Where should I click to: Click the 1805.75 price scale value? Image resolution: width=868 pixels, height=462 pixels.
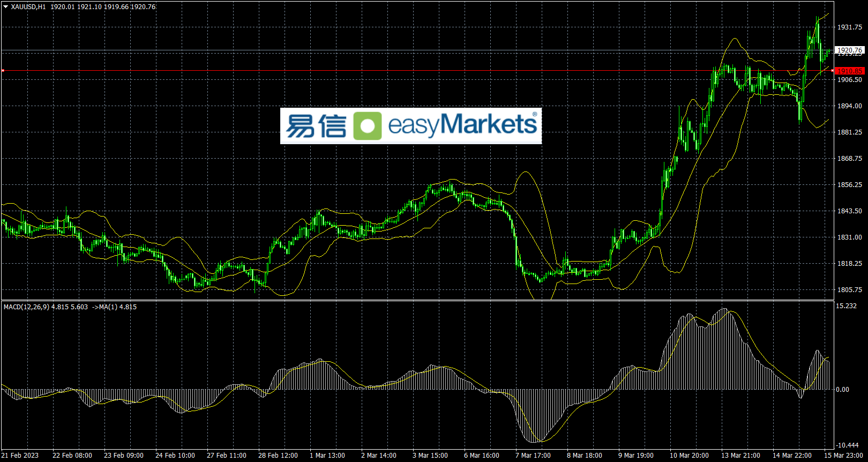tap(850, 290)
